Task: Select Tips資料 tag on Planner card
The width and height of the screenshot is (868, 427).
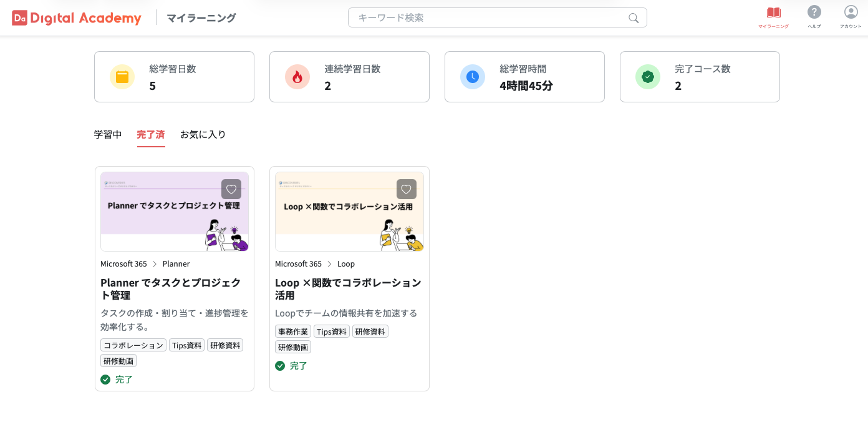Action: click(186, 345)
